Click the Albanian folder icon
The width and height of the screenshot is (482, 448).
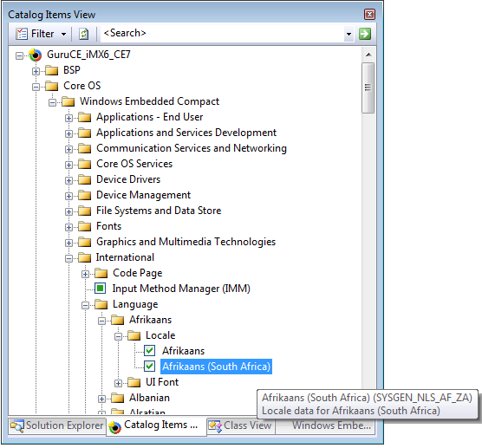(117, 398)
